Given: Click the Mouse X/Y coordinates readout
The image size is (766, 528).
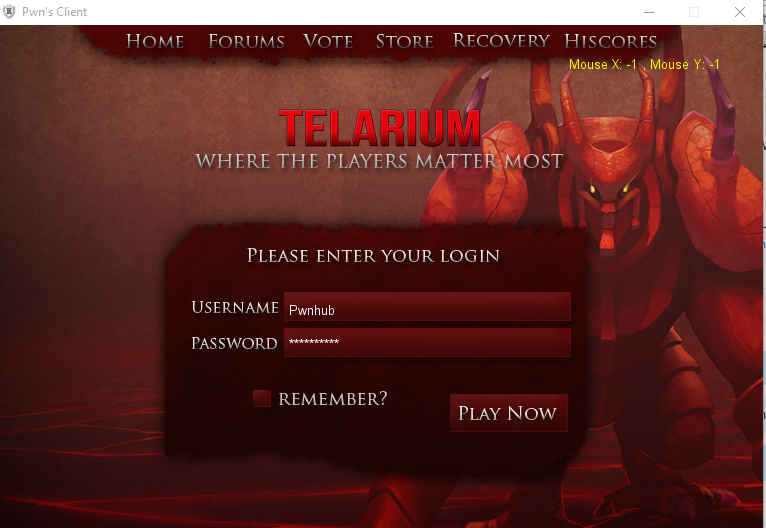Looking at the screenshot, I should 644,64.
